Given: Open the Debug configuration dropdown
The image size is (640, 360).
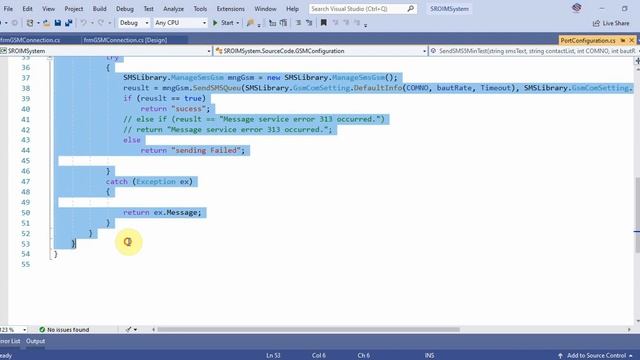Looking at the screenshot, I should tap(134, 23).
